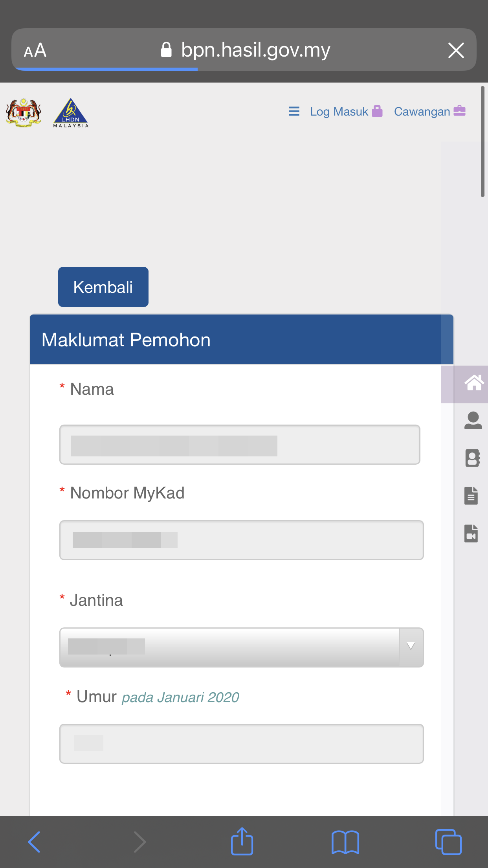Open Safari bookmarks icon
488x868 pixels.
pyautogui.click(x=345, y=842)
